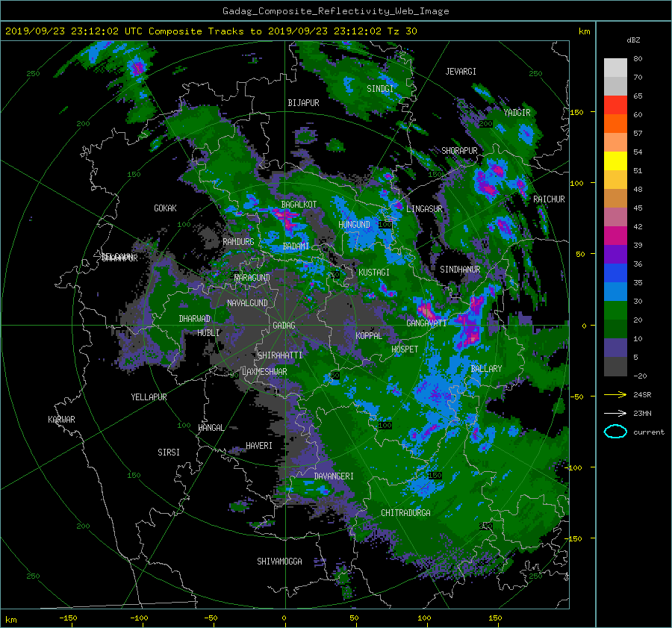The image size is (672, 628).
Task: Click the -150 mark on bottom km axis
Action: click(x=68, y=618)
